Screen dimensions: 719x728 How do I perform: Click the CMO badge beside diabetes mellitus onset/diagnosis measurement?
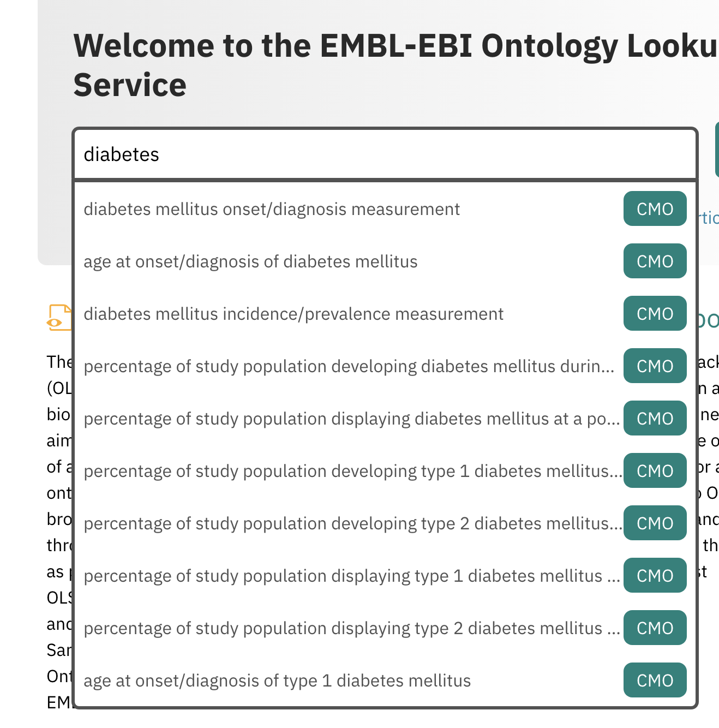pyautogui.click(x=655, y=209)
